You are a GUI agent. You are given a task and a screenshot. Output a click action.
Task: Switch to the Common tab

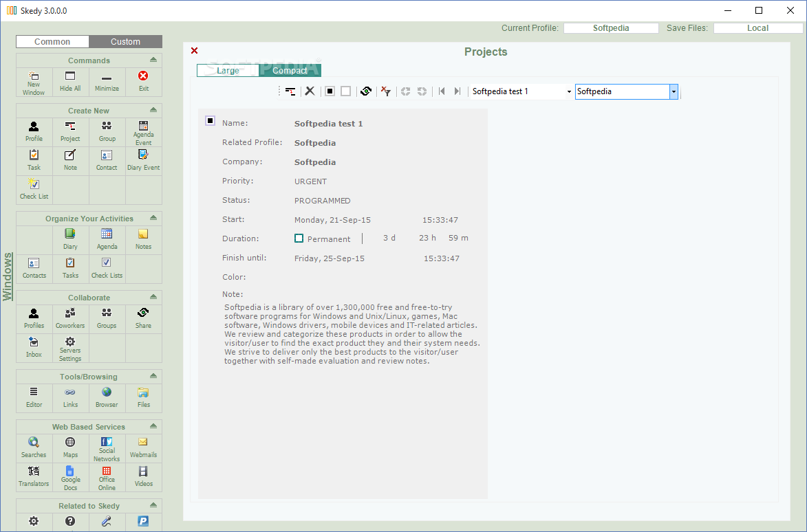52,42
